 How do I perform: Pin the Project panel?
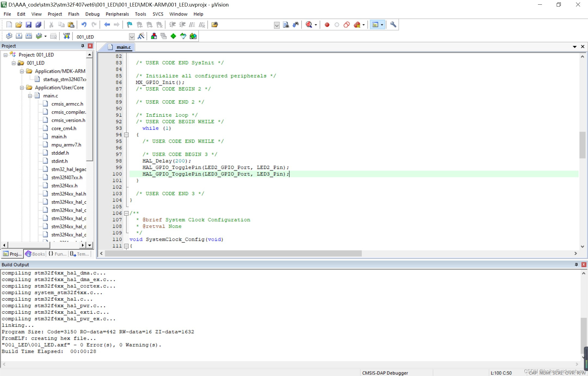82,46
